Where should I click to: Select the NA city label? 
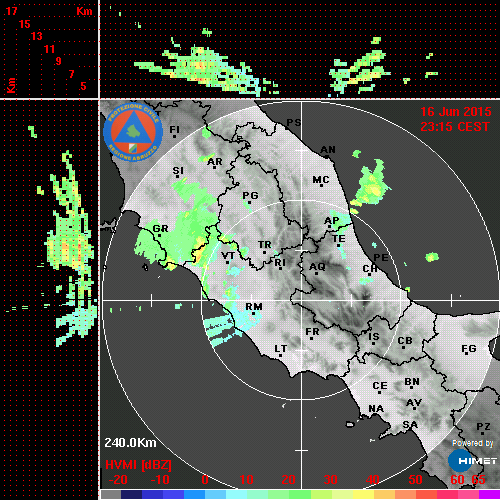pos(376,409)
